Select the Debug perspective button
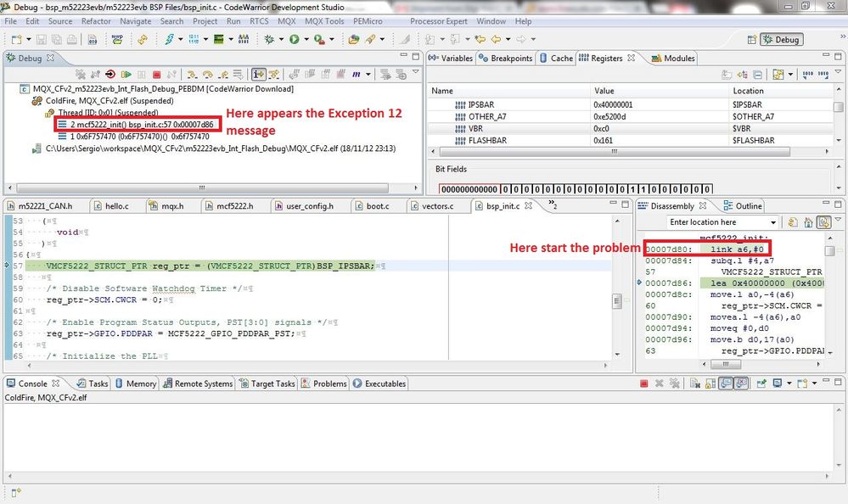The height and width of the screenshot is (504, 848). pyautogui.click(x=782, y=40)
